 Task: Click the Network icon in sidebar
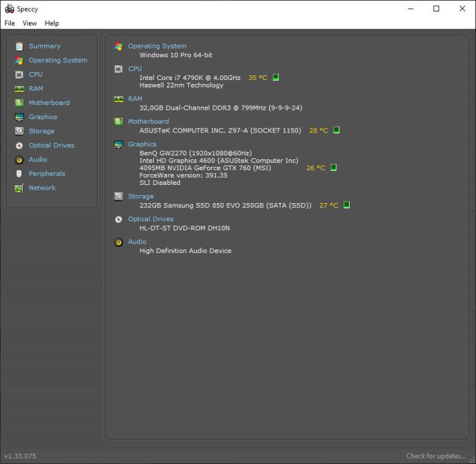click(19, 188)
